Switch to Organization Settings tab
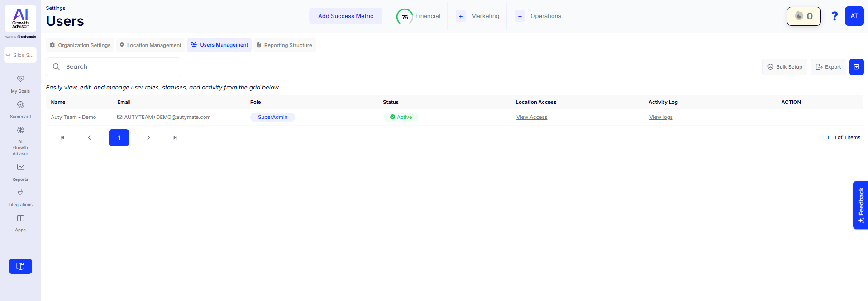This screenshot has height=301, width=868. pyautogui.click(x=80, y=45)
